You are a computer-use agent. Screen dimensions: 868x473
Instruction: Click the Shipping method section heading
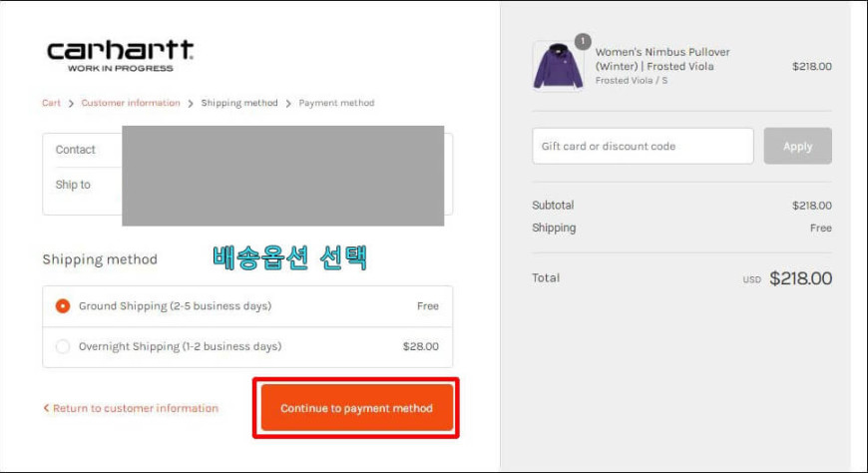coord(100,259)
